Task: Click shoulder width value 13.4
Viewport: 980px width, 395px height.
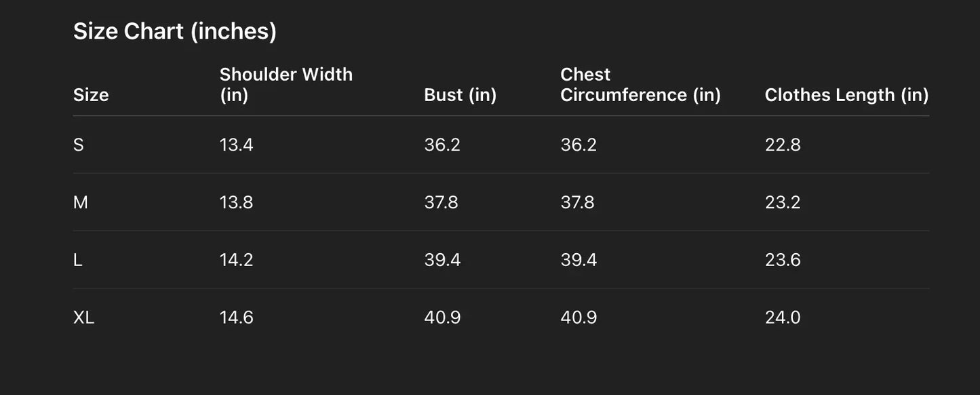Action: pyautogui.click(x=236, y=145)
